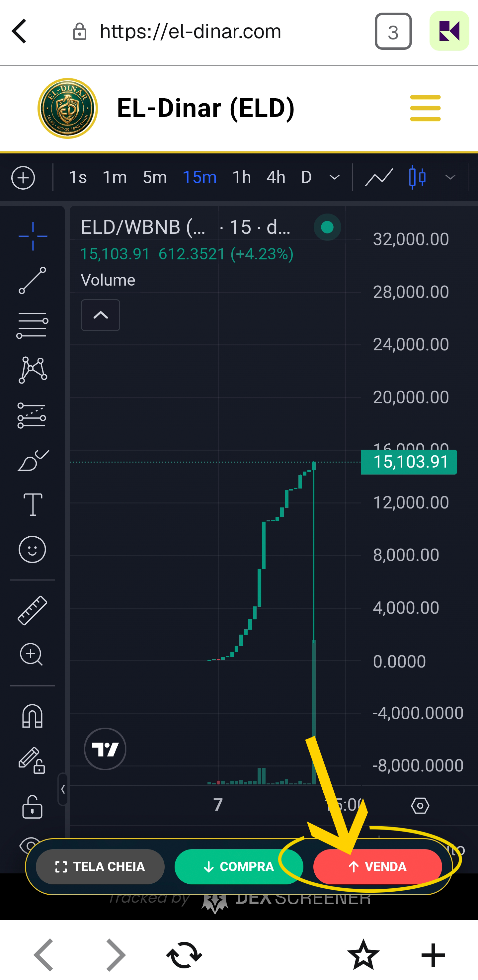Image resolution: width=478 pixels, height=980 pixels.
Task: Select the trend line drawing tool
Action: tap(33, 280)
